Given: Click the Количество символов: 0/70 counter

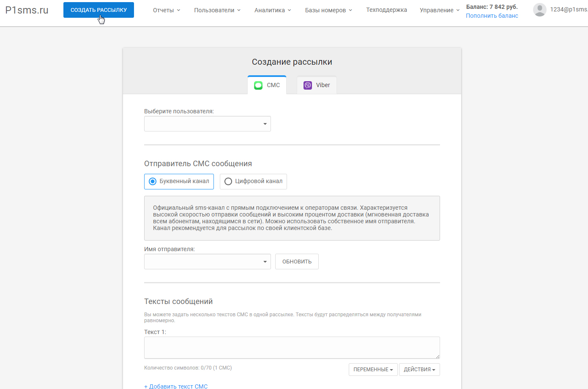Looking at the screenshot, I should (x=188, y=368).
